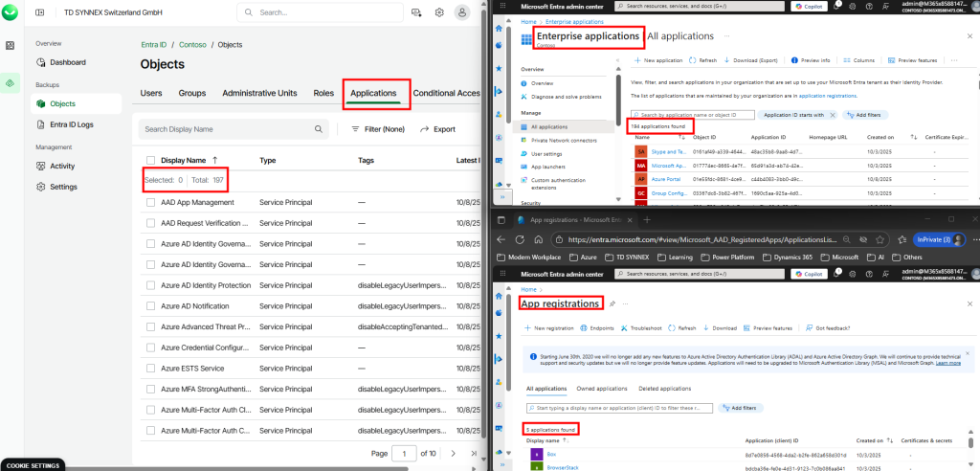The width and height of the screenshot is (980, 471).
Task: Go to next page of objects list
Action: pyautogui.click(x=453, y=453)
